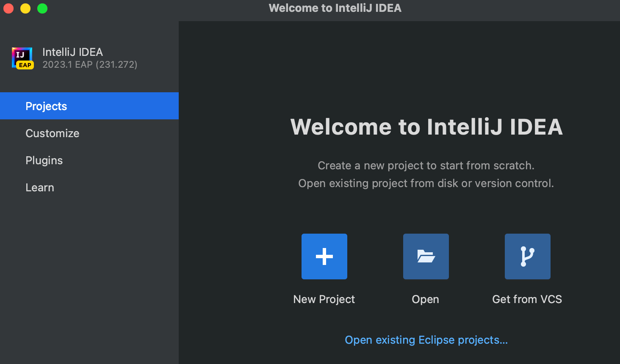This screenshot has height=364, width=620.
Task: Click the "New Project" text label
Action: click(324, 299)
